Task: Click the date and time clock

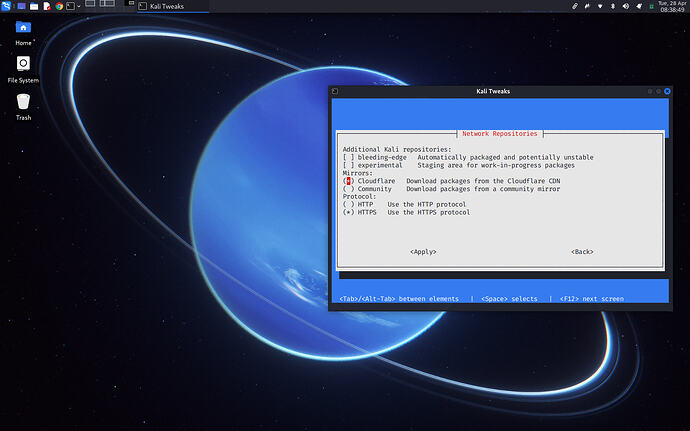Action: coord(672,6)
